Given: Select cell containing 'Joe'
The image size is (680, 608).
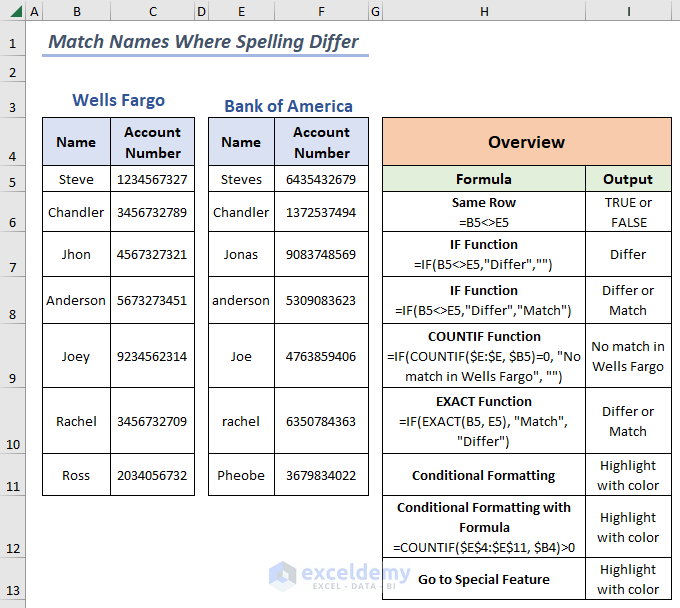Looking at the screenshot, I should [x=241, y=356].
